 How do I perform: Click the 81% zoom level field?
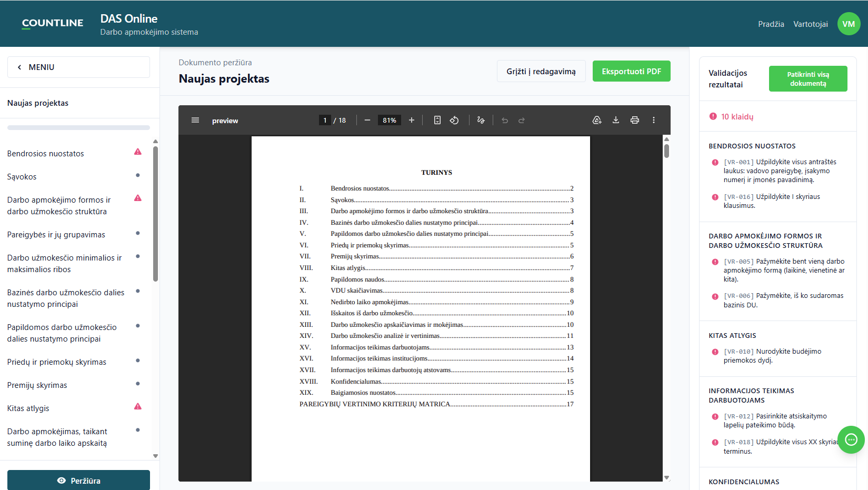(390, 120)
